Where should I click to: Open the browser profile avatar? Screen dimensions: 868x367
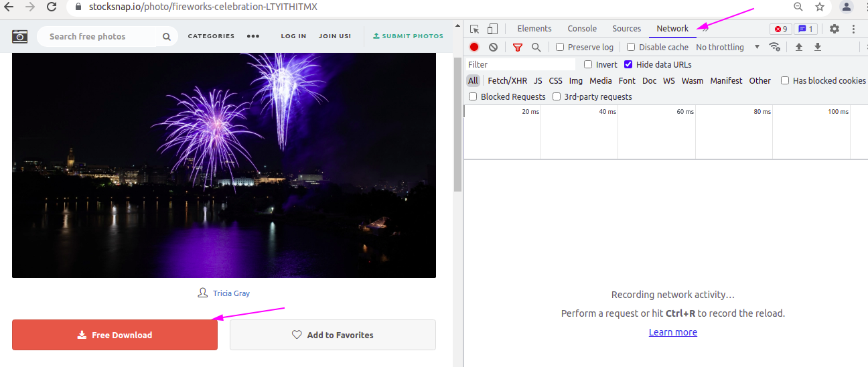tap(847, 7)
